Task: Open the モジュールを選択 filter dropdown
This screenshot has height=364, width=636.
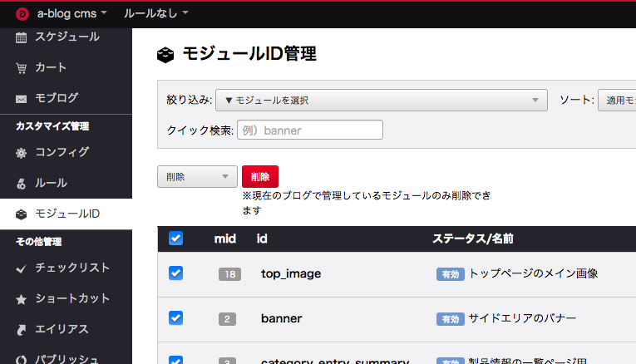Action: (x=381, y=101)
